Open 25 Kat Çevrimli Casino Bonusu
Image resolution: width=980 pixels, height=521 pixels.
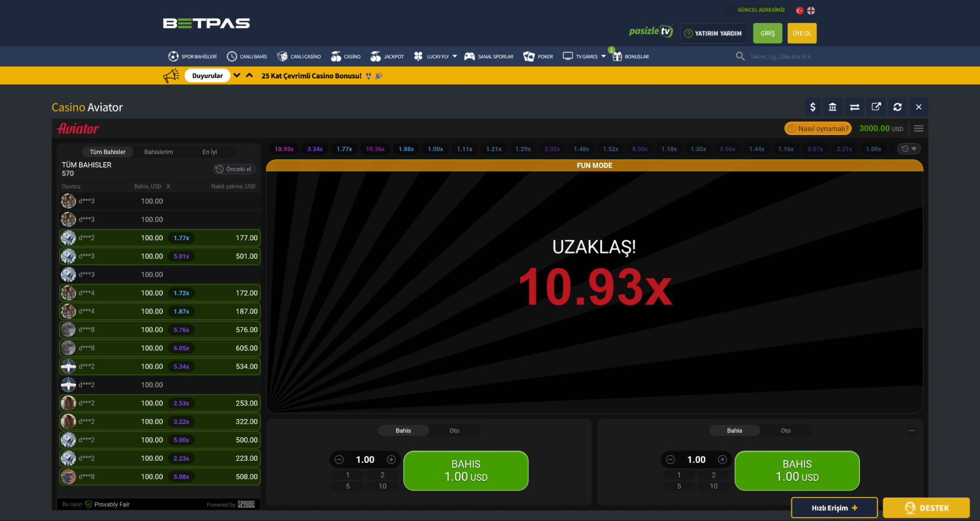coord(322,75)
